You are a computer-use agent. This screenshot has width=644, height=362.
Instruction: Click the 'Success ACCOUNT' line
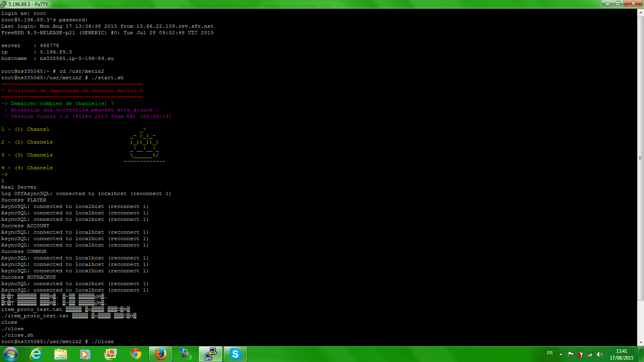click(25, 226)
